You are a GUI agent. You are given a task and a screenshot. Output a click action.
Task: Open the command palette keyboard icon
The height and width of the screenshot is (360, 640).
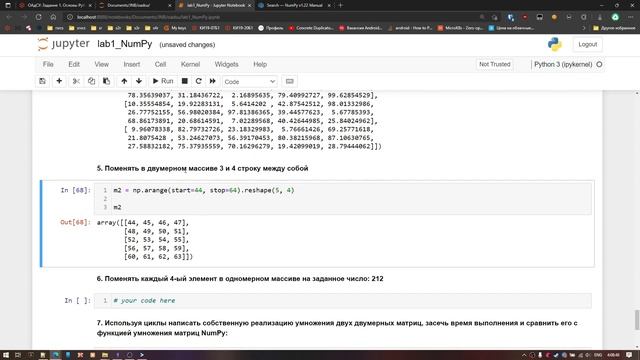[x=289, y=81]
